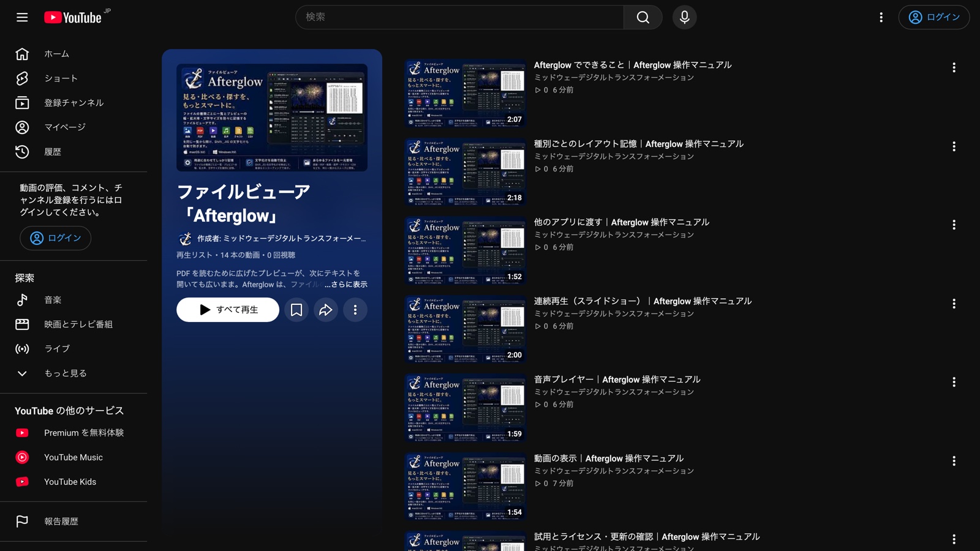Open options for '試用とライセンス' video
Image resolution: width=980 pixels, height=551 pixels.
click(x=954, y=539)
